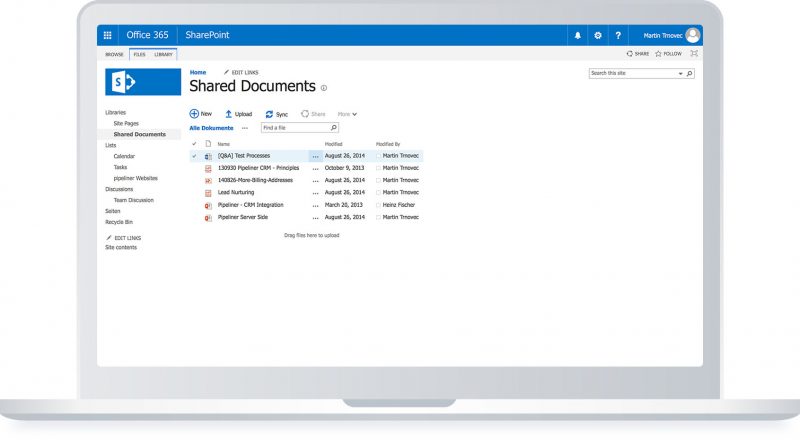Click the Sync button
Image resolution: width=800 pixels, height=440 pixels.
coord(277,114)
